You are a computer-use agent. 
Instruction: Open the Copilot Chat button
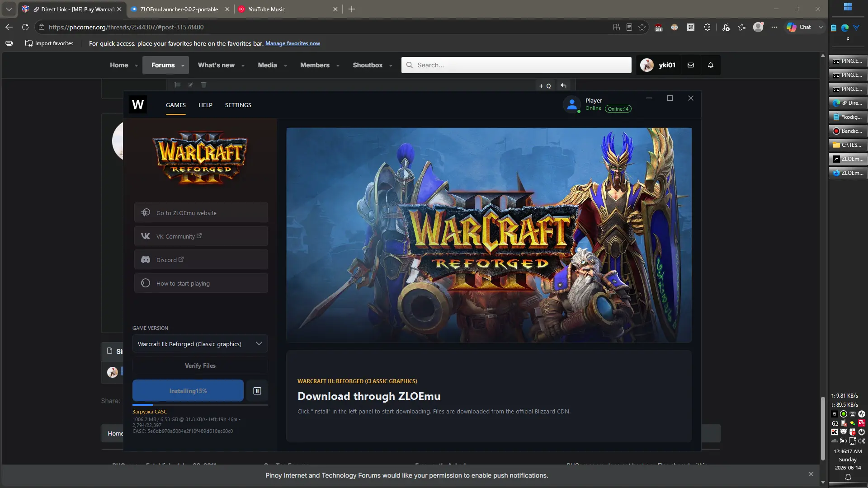[799, 27]
